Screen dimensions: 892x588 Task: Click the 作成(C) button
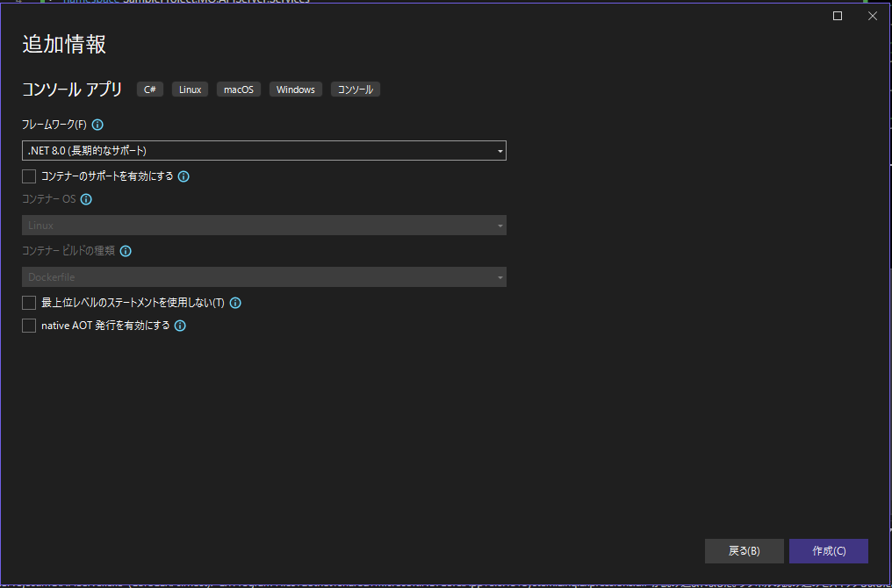(828, 551)
